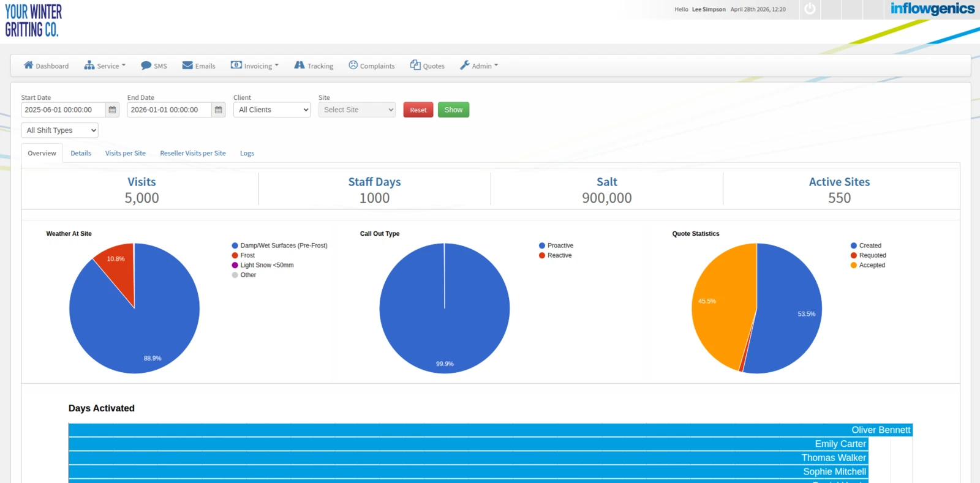Switch to the Overview tab
Viewport: 980px width, 483px height.
(x=42, y=153)
